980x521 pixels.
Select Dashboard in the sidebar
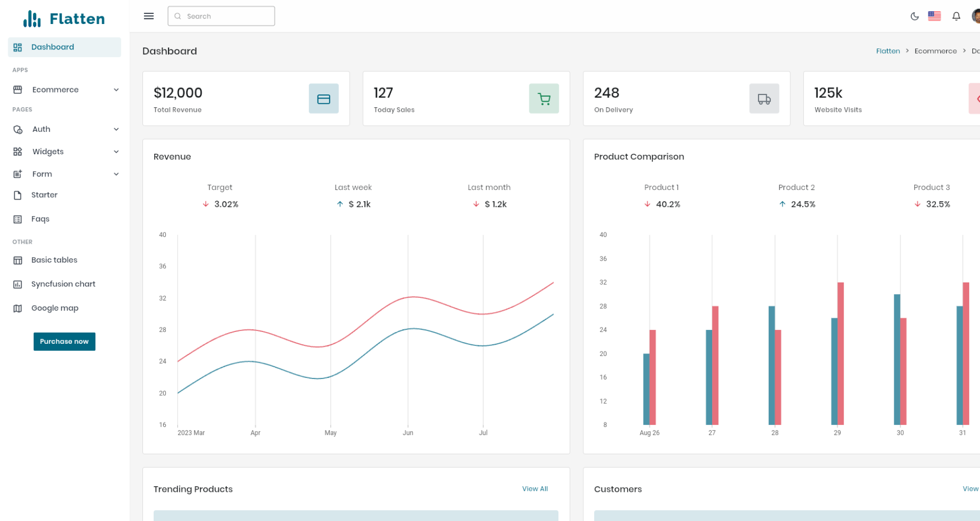pyautogui.click(x=53, y=46)
